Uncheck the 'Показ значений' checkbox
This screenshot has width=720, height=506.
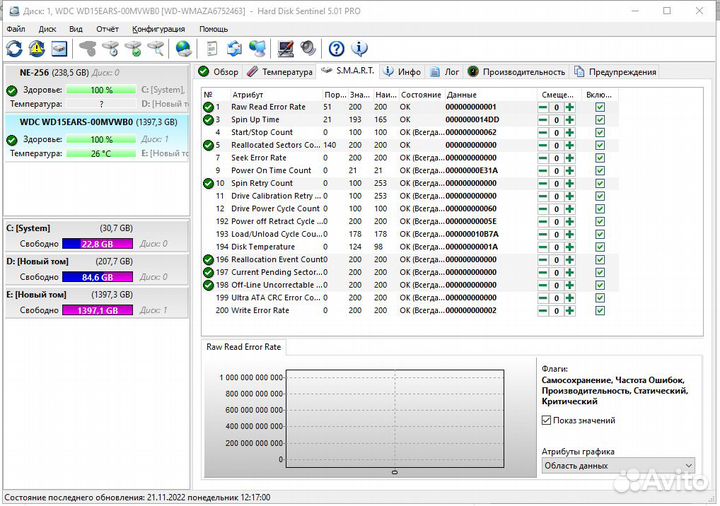click(x=546, y=420)
